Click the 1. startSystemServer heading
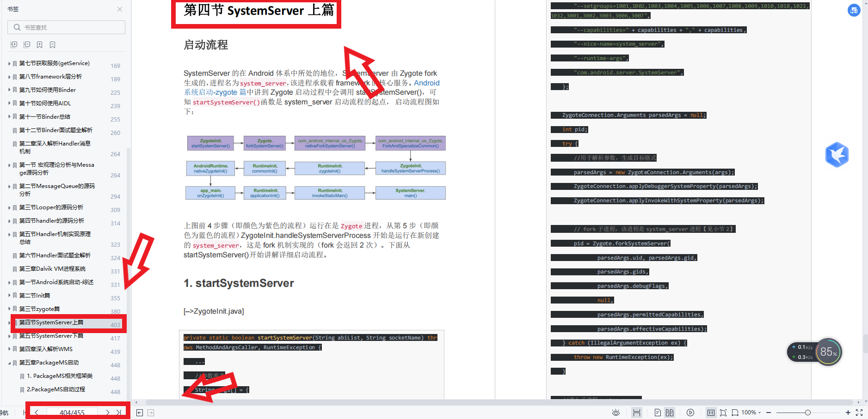 (239, 283)
